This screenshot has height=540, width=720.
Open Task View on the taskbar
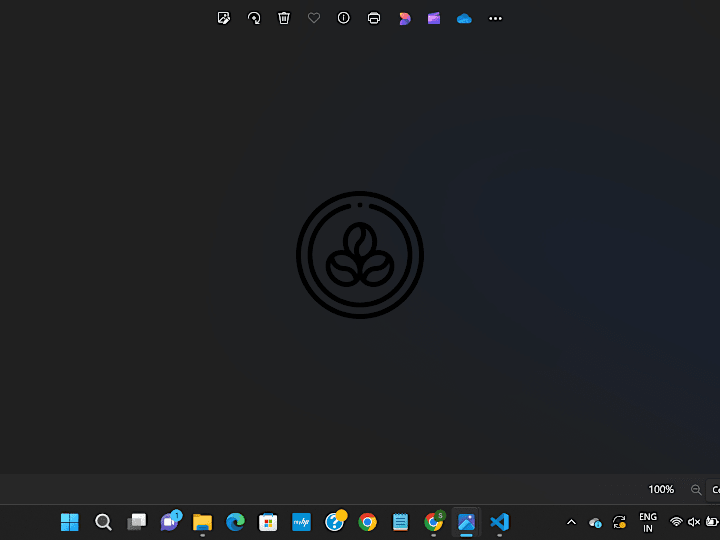(136, 522)
